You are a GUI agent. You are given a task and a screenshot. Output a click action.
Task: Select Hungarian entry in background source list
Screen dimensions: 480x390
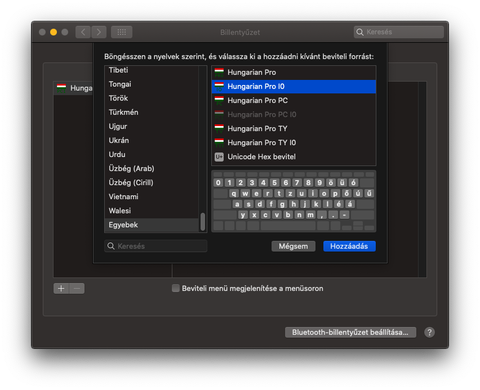[73, 88]
